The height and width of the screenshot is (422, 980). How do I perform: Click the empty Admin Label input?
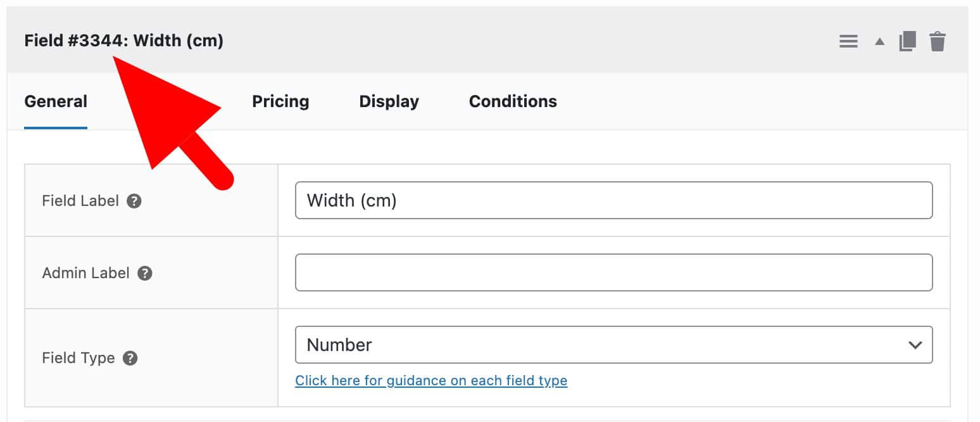pos(613,272)
